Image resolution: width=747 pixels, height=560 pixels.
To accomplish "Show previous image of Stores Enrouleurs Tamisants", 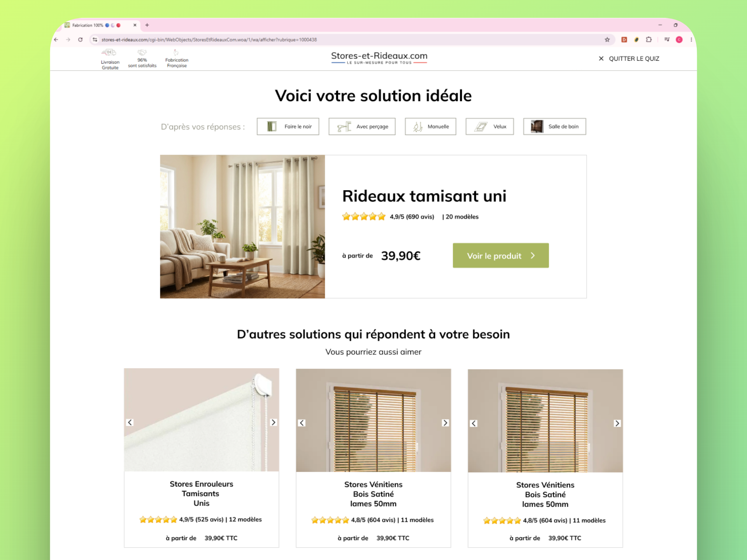I will click(130, 422).
